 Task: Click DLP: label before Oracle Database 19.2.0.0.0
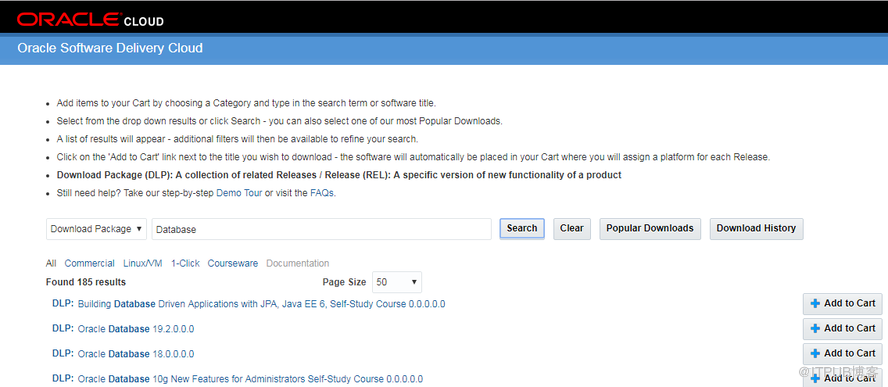coord(63,328)
